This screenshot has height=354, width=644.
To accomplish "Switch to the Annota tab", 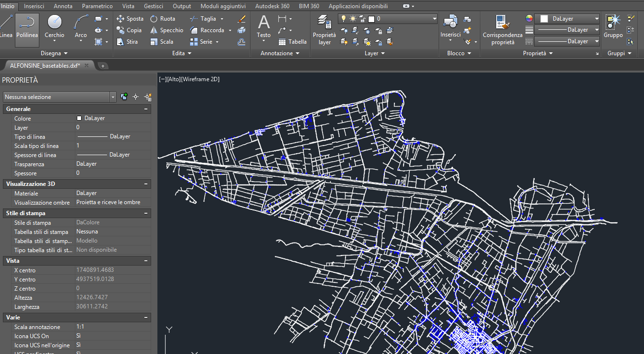I will click(63, 6).
